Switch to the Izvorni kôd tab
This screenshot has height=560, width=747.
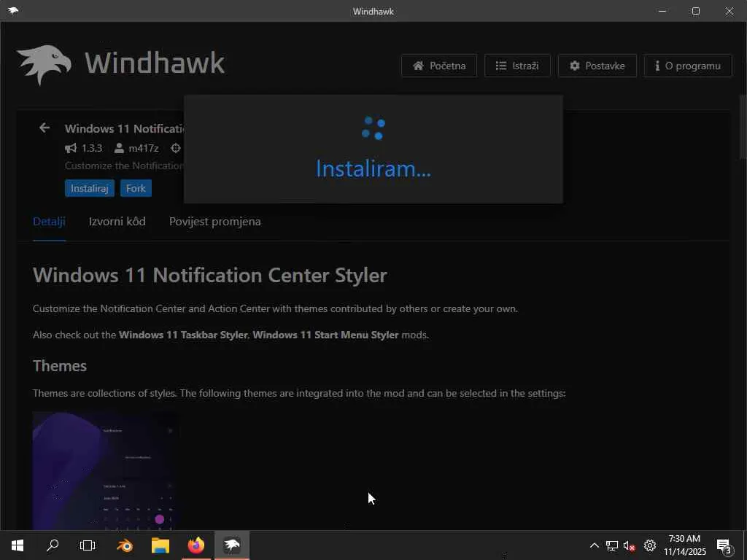pos(117,222)
